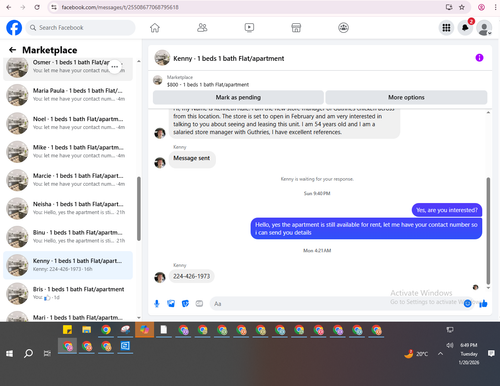Click the microphone voice clip icon
500x386 pixels.
[x=157, y=304]
